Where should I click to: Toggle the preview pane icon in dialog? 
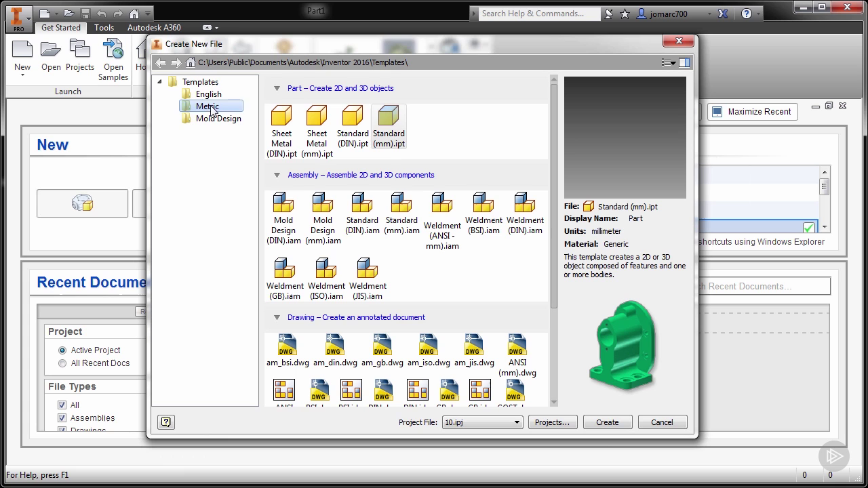point(684,62)
